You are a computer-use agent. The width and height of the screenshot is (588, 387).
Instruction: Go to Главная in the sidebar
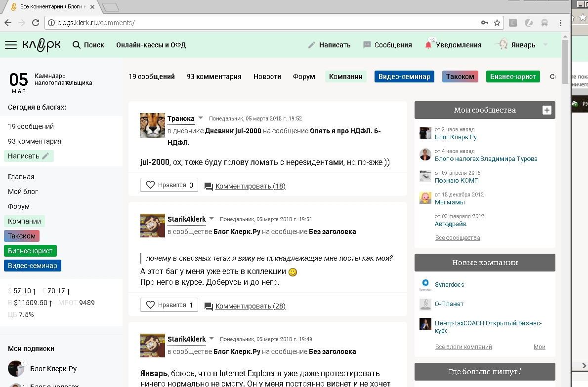tap(21, 177)
